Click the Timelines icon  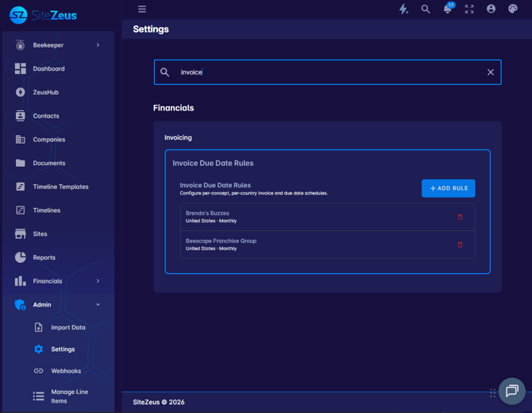(x=21, y=210)
